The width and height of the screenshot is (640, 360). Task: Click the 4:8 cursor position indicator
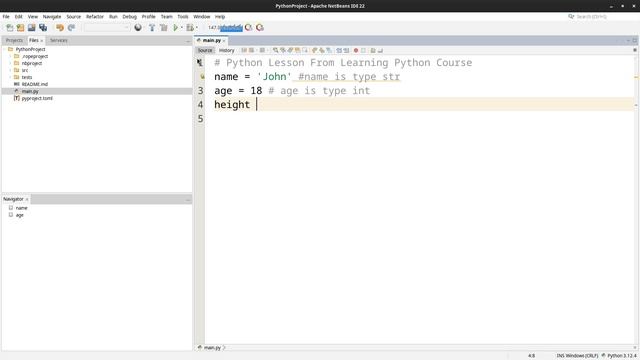(531, 356)
